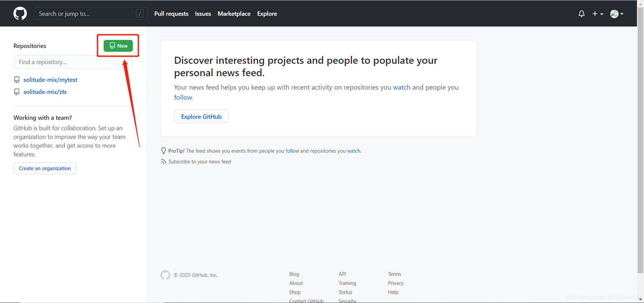Click the '© 2020 GitHub, Inc.' text
Viewport: 644px width, 303px height.
[x=196, y=275]
